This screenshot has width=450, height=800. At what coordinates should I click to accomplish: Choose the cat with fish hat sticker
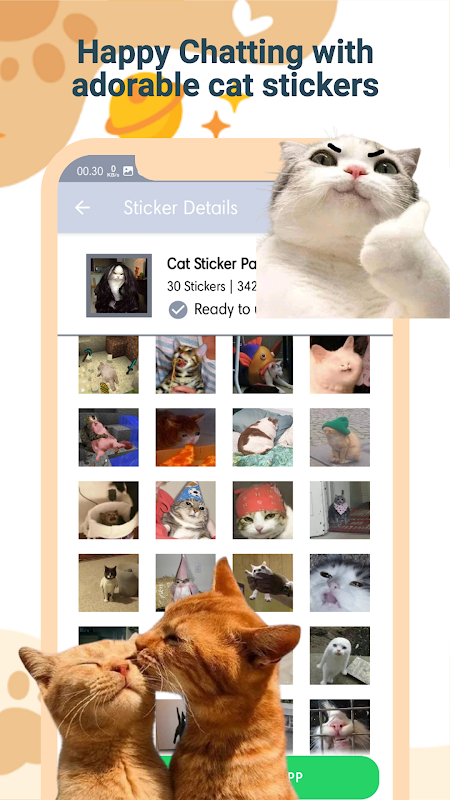[x=263, y=365]
